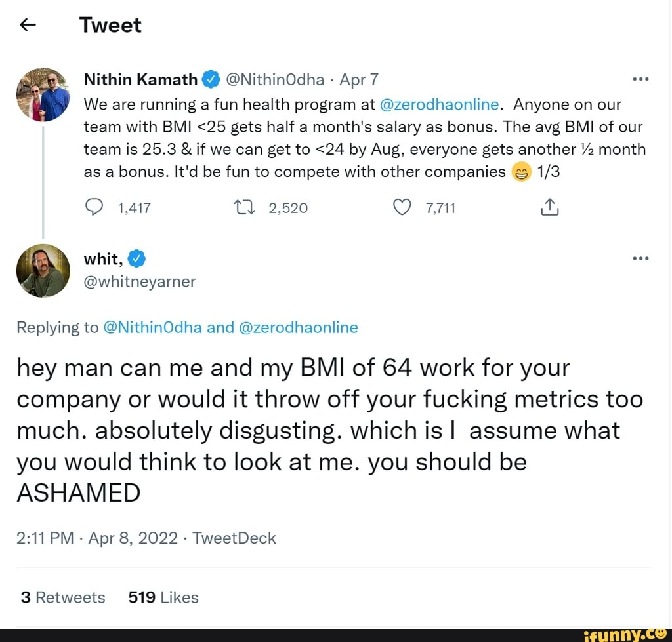Click the verified badge next to whit
Image resolution: width=672 pixels, height=642 pixels.
pos(136,259)
